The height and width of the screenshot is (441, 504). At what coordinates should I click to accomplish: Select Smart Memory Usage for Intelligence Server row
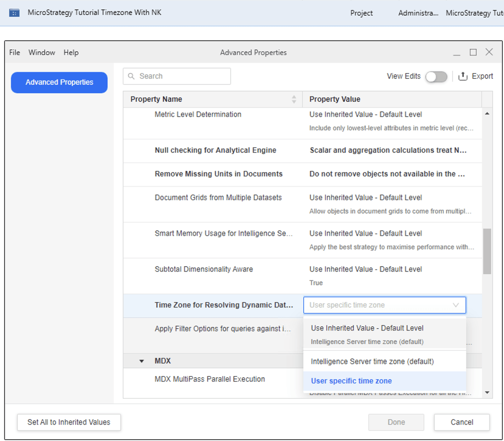tap(302, 240)
